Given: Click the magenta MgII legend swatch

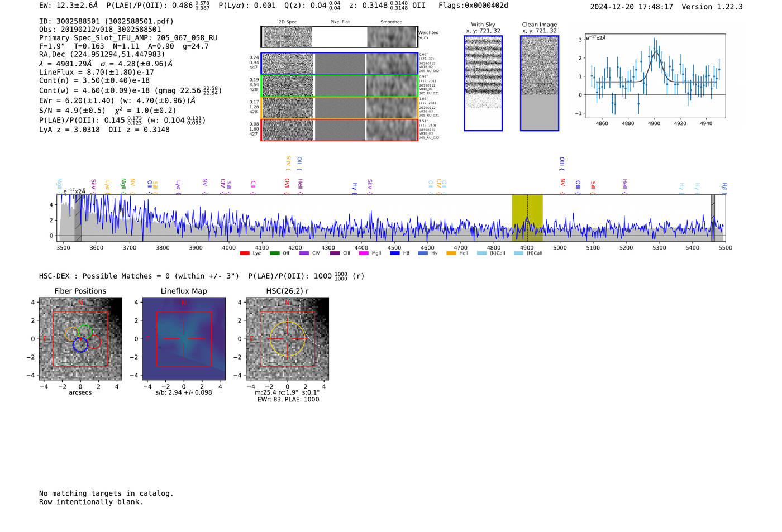Looking at the screenshot, I should 364,253.
